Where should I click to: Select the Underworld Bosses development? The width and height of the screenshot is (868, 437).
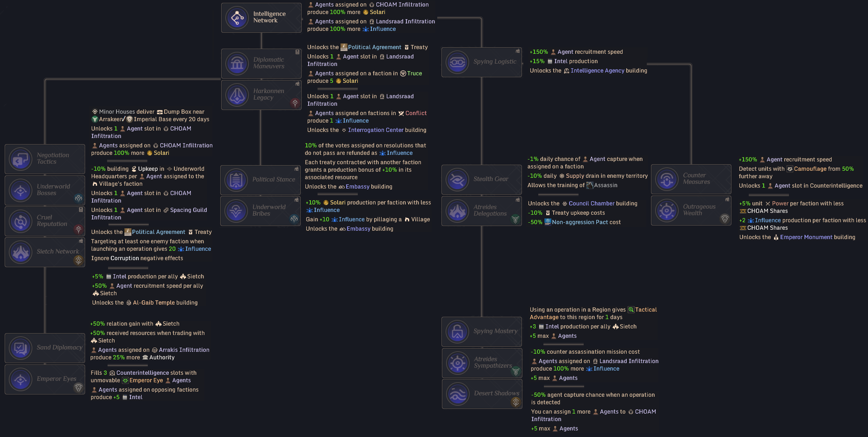coord(45,190)
